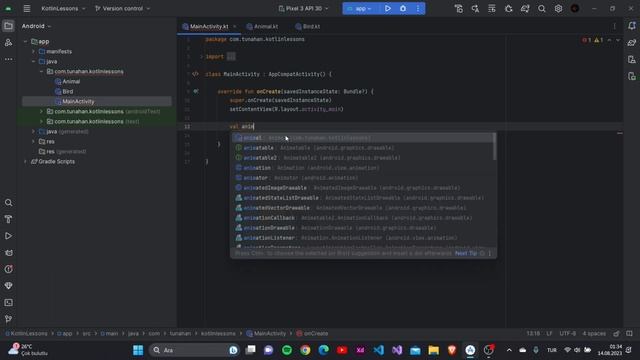Viewport: 640px width, 360px height.
Task: Expand Gradle Scripts node
Action: tap(26, 162)
